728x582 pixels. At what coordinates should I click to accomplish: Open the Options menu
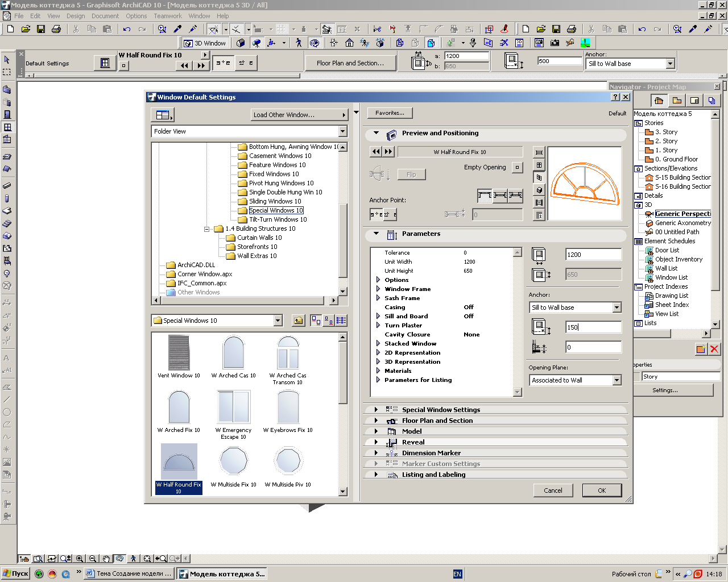click(x=136, y=16)
